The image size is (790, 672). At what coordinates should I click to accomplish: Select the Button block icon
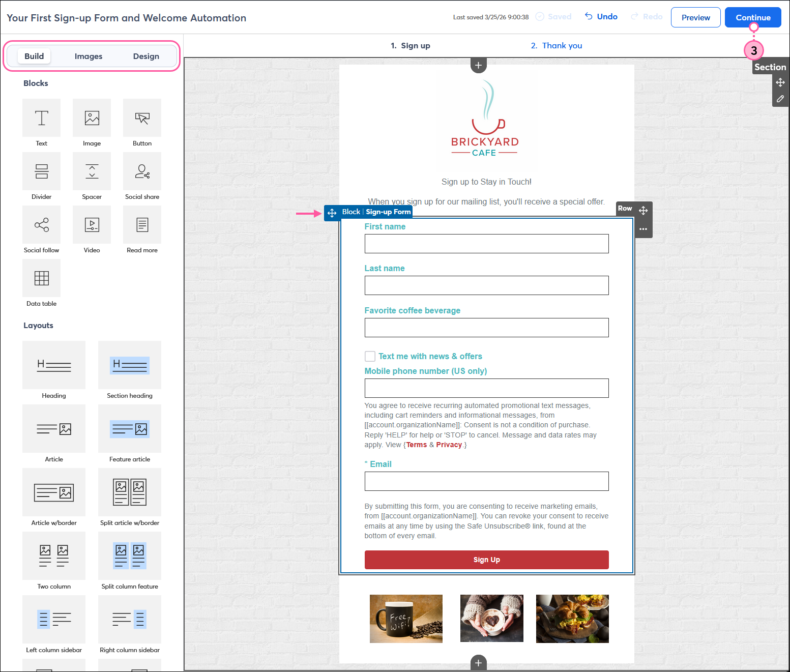[142, 118]
